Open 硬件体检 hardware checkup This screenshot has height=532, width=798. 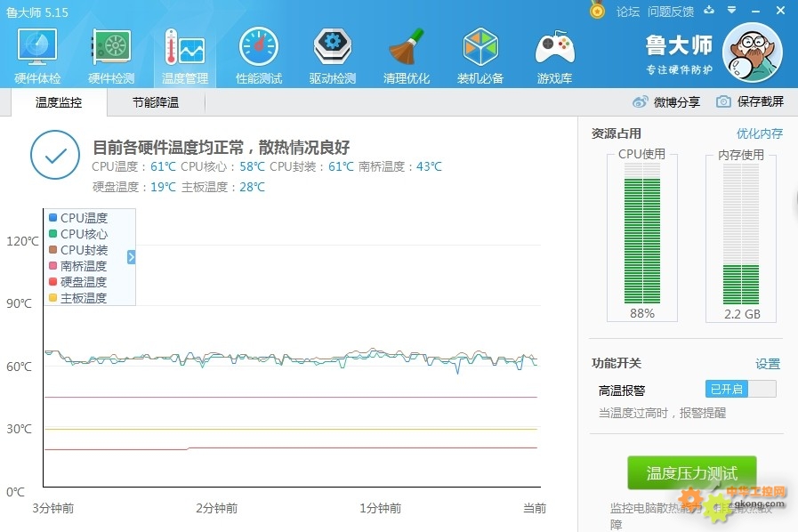[x=37, y=55]
